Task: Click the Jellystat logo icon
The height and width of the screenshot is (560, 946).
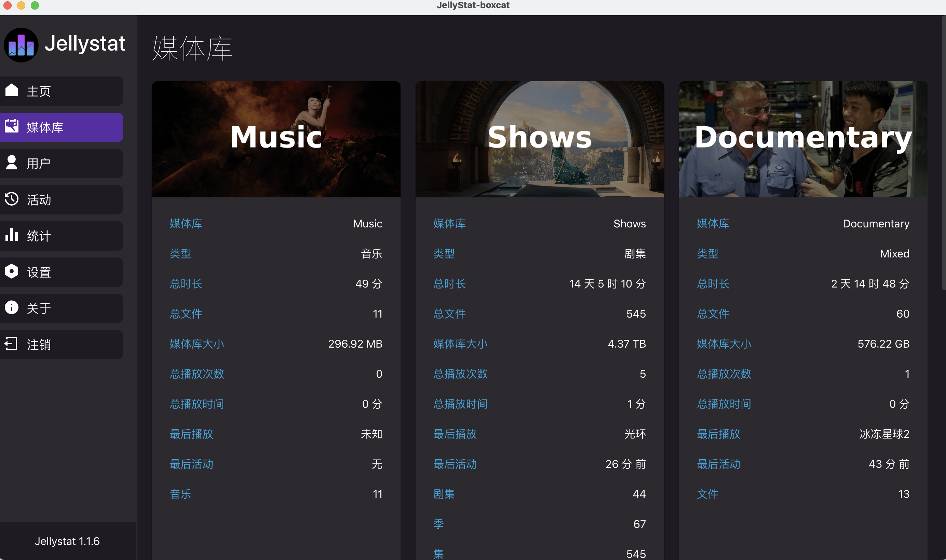Action: pos(21,45)
